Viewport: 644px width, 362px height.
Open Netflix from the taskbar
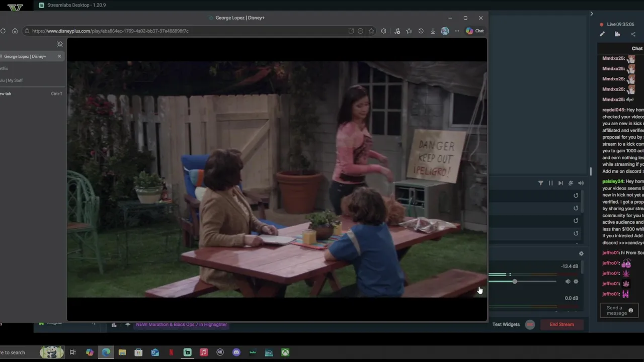point(171,352)
